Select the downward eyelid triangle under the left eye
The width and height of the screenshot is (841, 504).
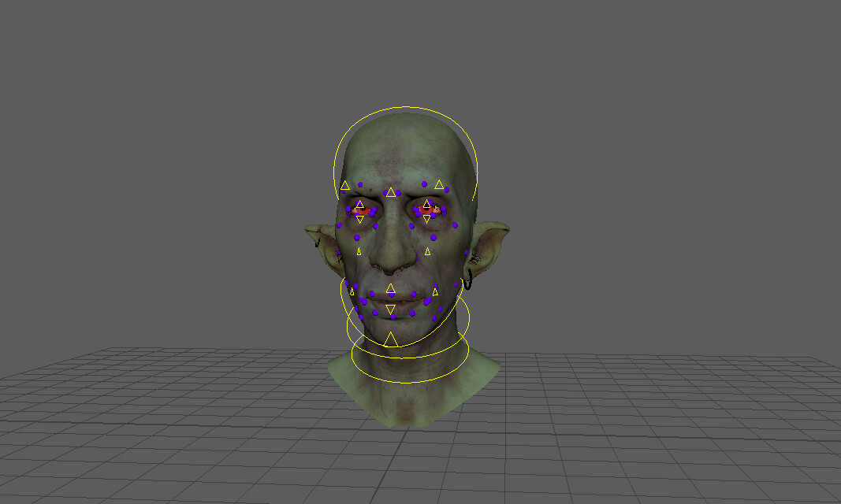360,219
